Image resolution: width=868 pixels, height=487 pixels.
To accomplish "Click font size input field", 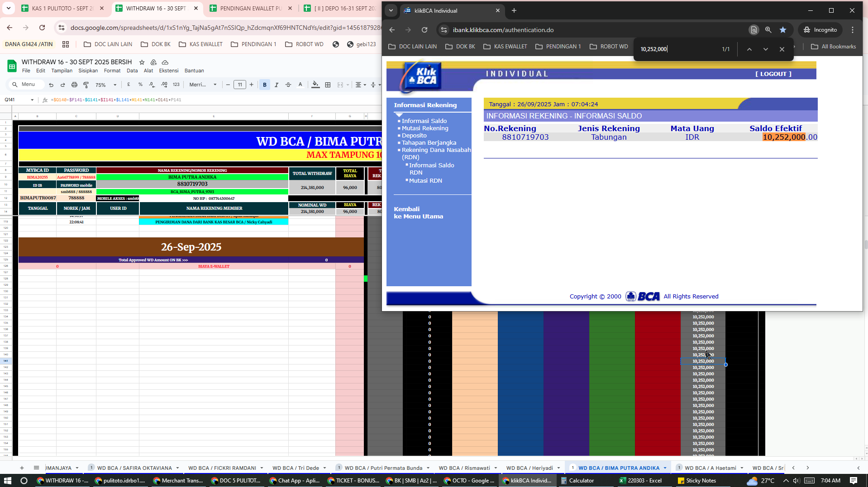I will coord(240,85).
